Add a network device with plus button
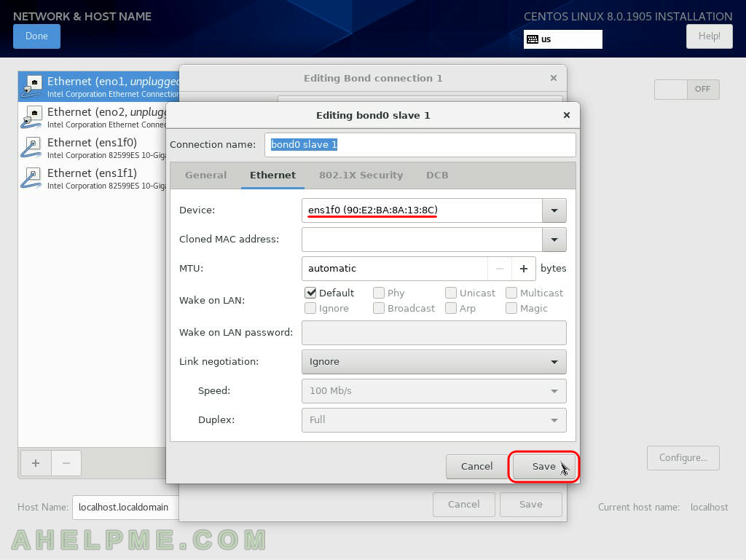This screenshot has width=746, height=560. pyautogui.click(x=36, y=463)
